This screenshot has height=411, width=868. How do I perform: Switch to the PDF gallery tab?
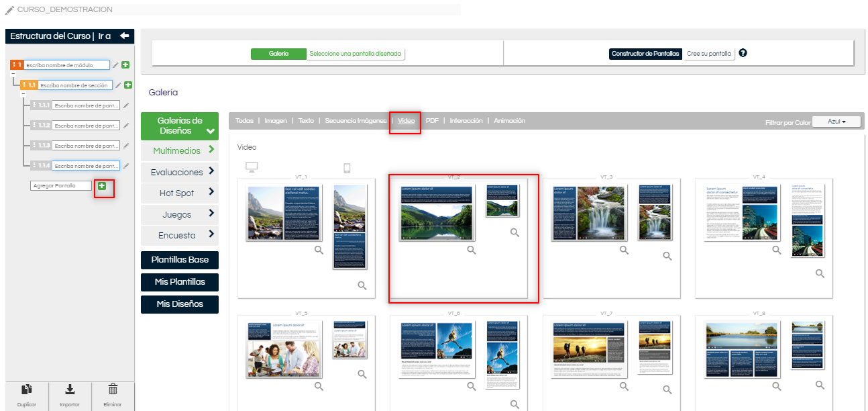click(x=432, y=121)
